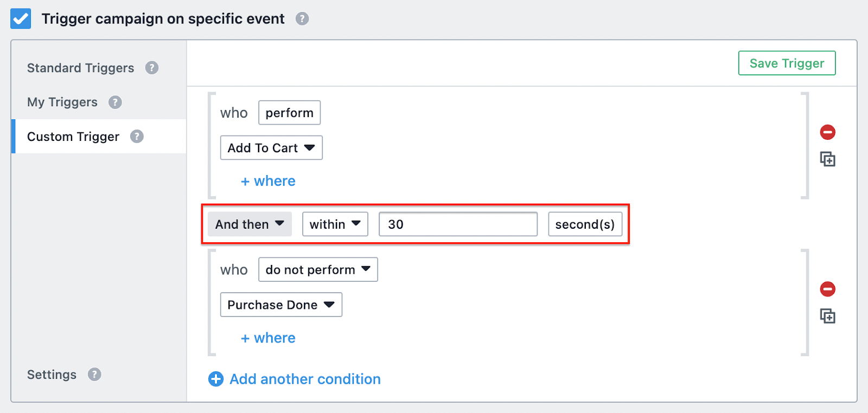Switch to Standard Triggers tab
Image resolution: width=868 pixels, height=413 pixels.
80,68
